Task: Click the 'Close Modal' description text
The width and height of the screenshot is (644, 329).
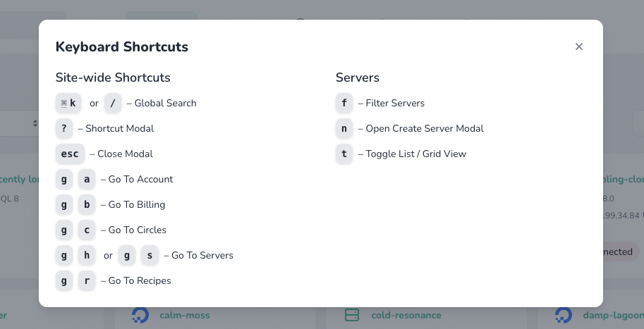Action: coord(125,154)
